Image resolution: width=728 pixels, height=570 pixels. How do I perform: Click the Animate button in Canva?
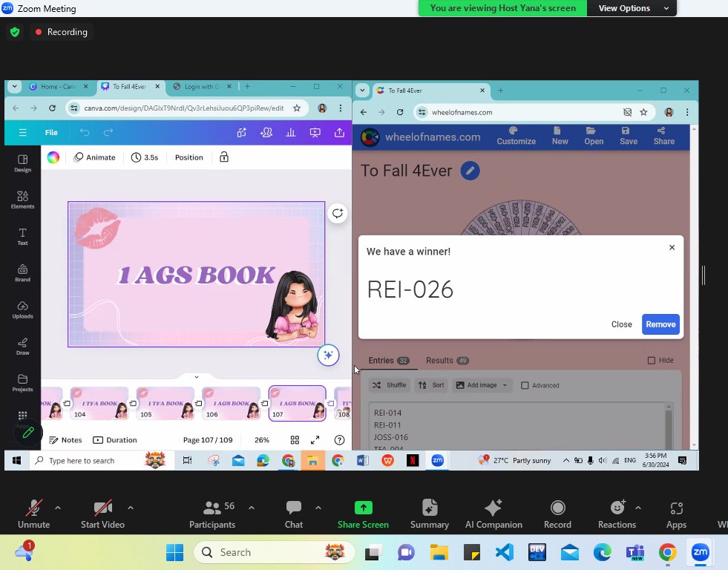coord(95,157)
